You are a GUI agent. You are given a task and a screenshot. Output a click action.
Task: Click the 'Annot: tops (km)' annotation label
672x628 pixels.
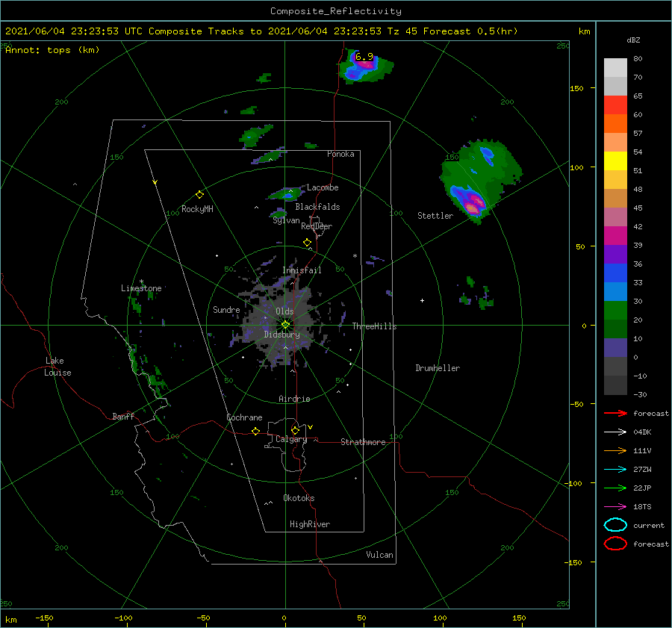tap(52, 50)
